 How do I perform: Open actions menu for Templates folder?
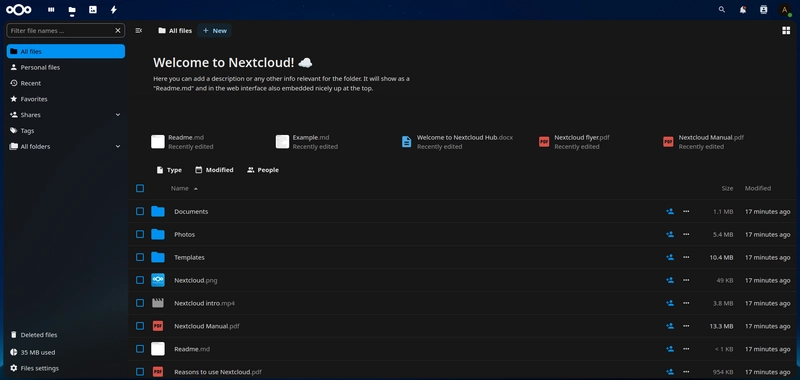[x=686, y=257]
